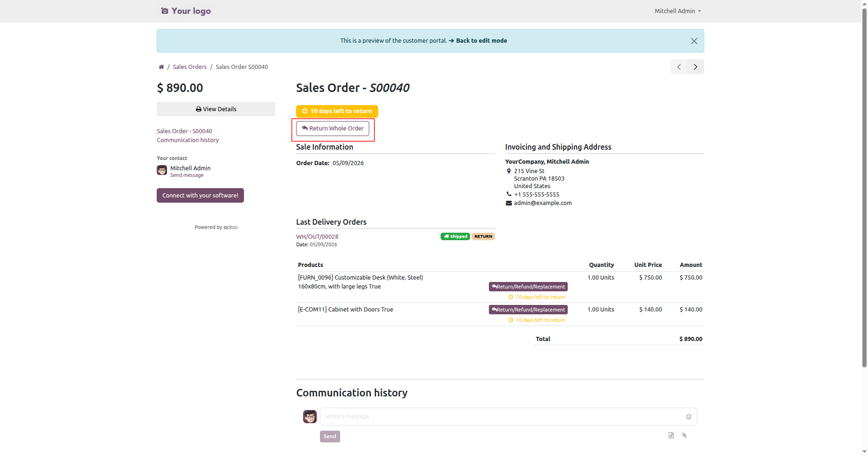Click Connect with your software button
868x456 pixels.
click(200, 196)
